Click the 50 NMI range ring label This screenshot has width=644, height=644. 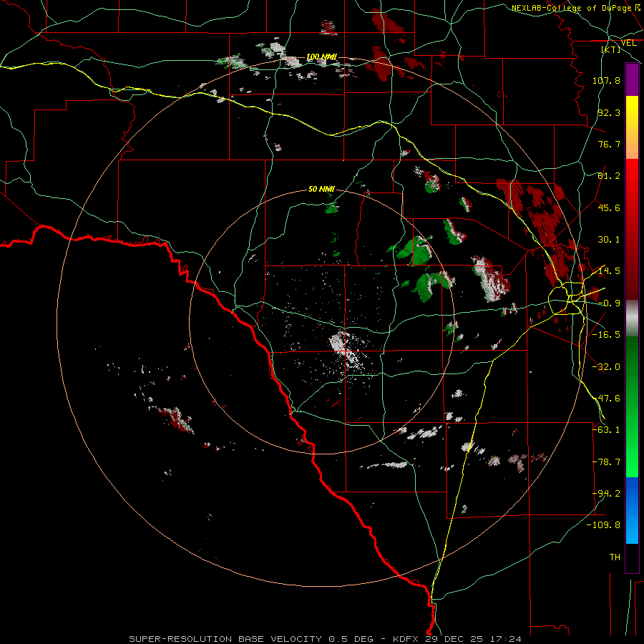(321, 190)
